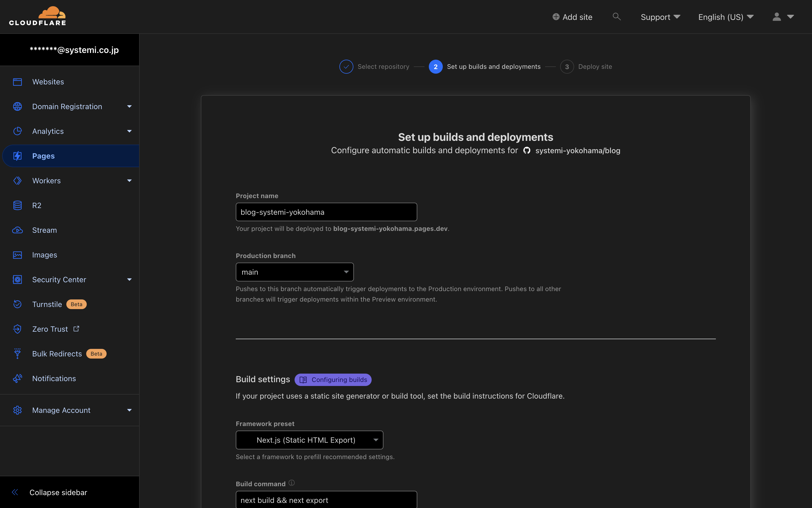Click the Manage Account gear icon
This screenshot has height=508, width=812.
17,410
